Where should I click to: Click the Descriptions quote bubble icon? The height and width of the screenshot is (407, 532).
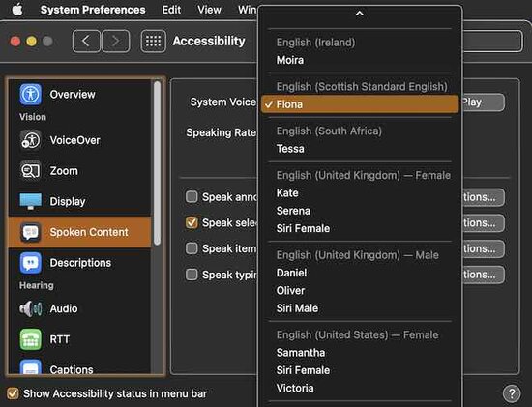point(31,263)
